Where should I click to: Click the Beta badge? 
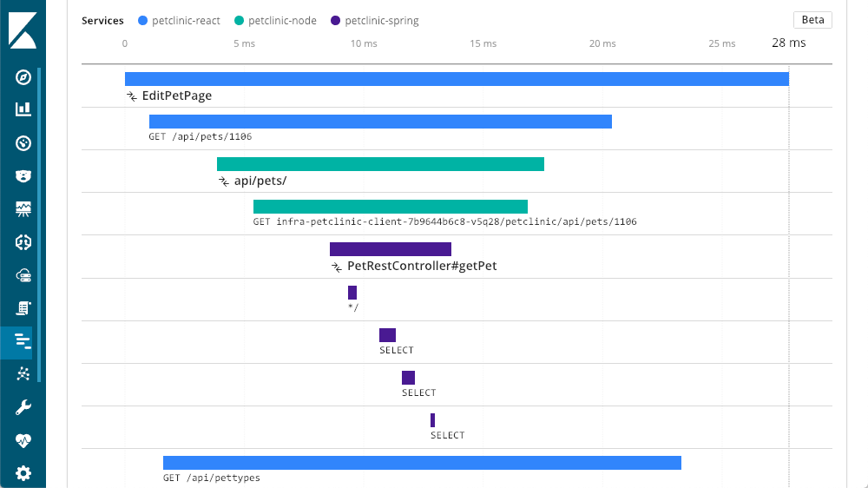[x=812, y=20]
